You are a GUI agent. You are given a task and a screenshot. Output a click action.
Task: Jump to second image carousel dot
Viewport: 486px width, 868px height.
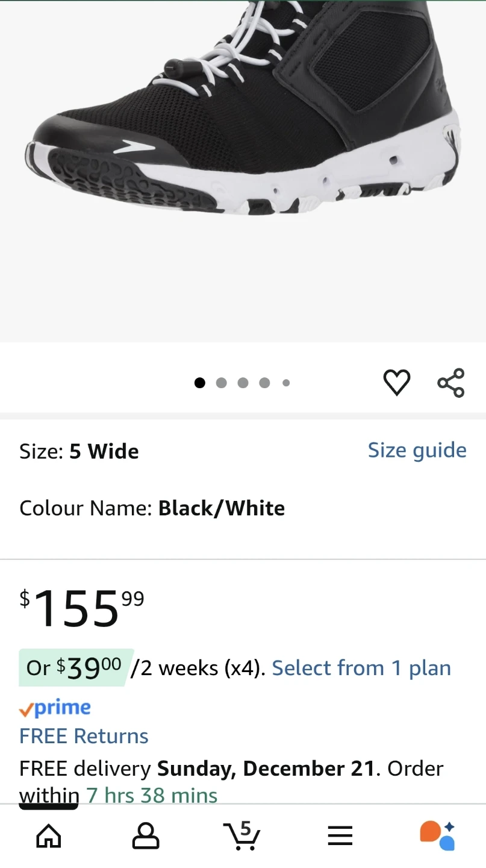click(221, 383)
